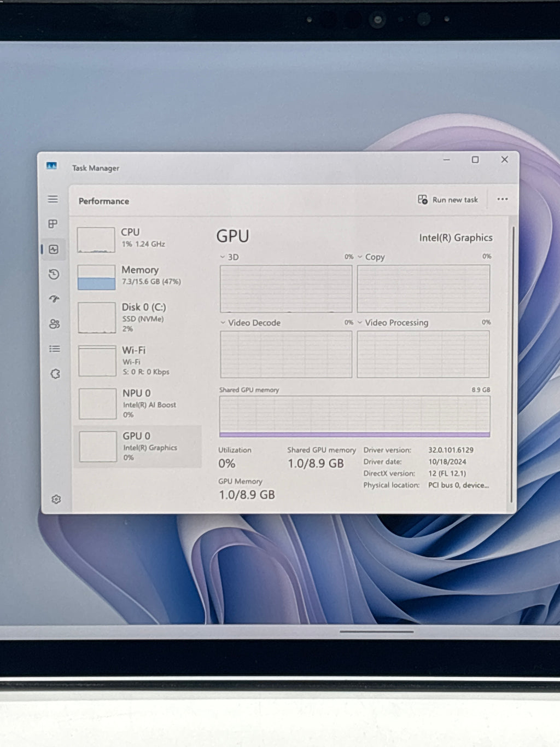Select Disk 0 (C:) entry
The image size is (560, 747).
pyautogui.click(x=138, y=317)
